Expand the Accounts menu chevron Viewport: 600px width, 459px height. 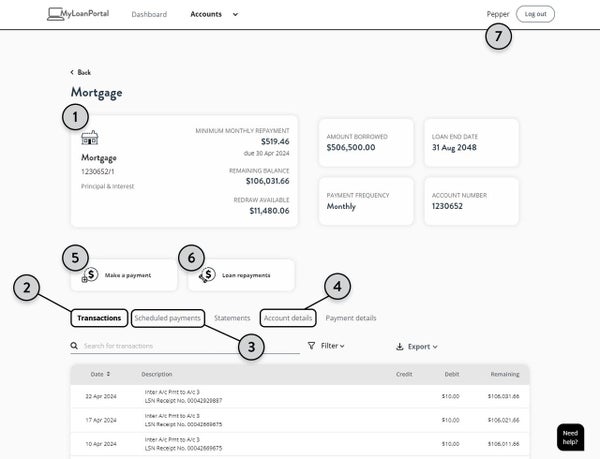click(235, 15)
